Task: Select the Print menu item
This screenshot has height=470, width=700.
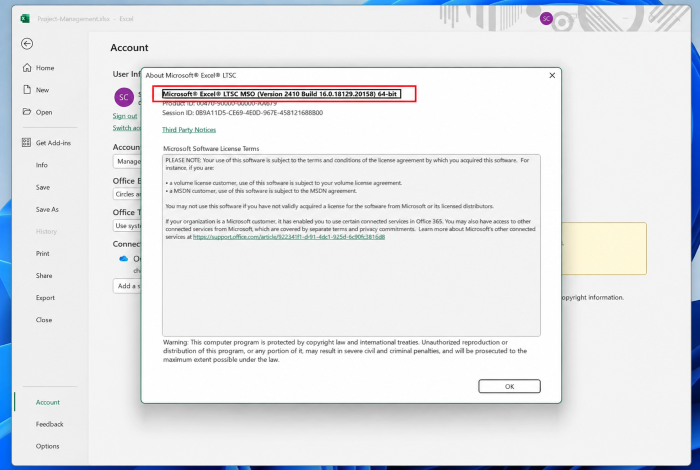Action: [42, 253]
